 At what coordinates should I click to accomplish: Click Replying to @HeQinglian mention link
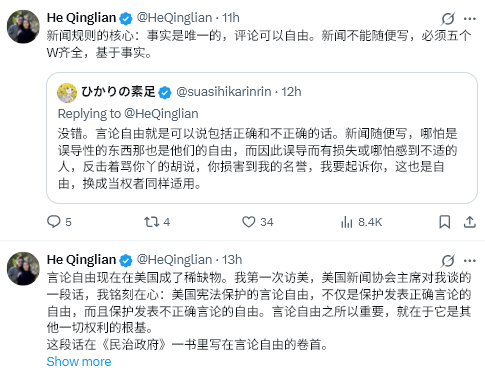[x=161, y=114]
